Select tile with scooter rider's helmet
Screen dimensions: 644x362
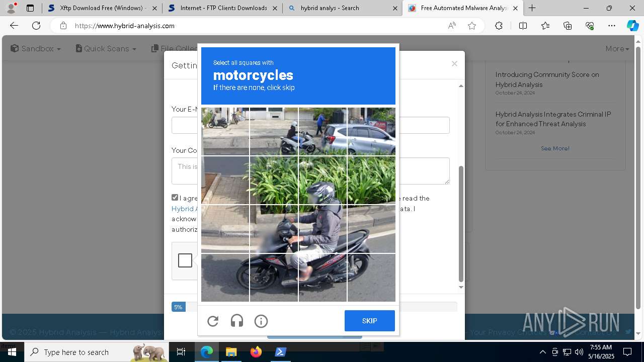323,180
